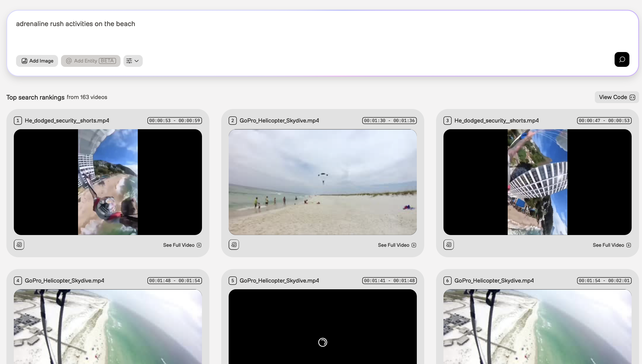Image resolution: width=642 pixels, height=364 pixels.
Task: Click the black search submit icon
Action: pyautogui.click(x=622, y=59)
